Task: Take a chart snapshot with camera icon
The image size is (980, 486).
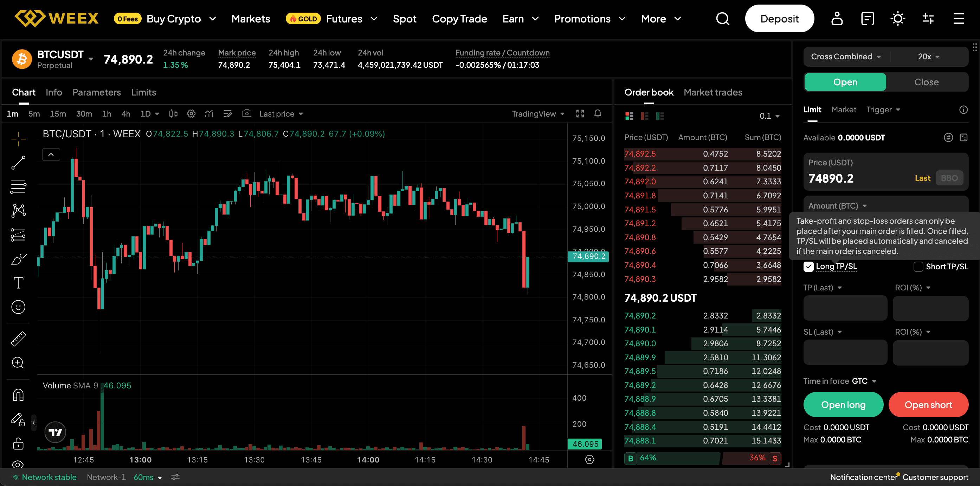Action: 246,114
